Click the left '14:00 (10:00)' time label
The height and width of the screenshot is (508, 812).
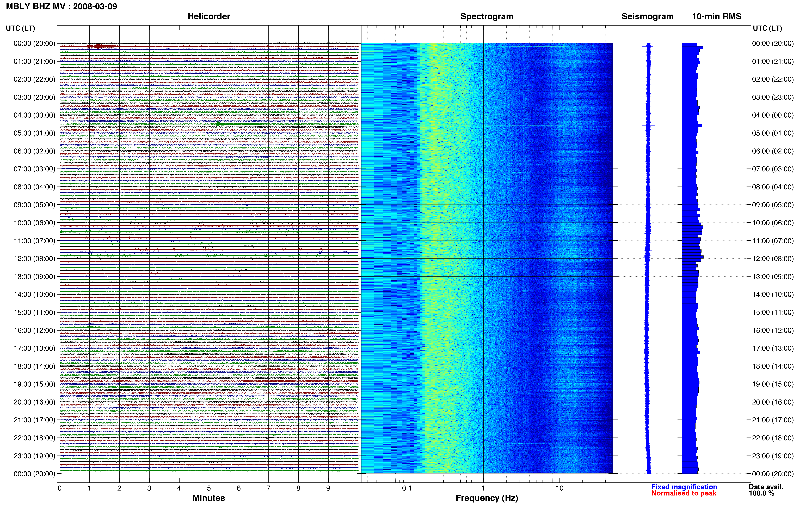34,295
